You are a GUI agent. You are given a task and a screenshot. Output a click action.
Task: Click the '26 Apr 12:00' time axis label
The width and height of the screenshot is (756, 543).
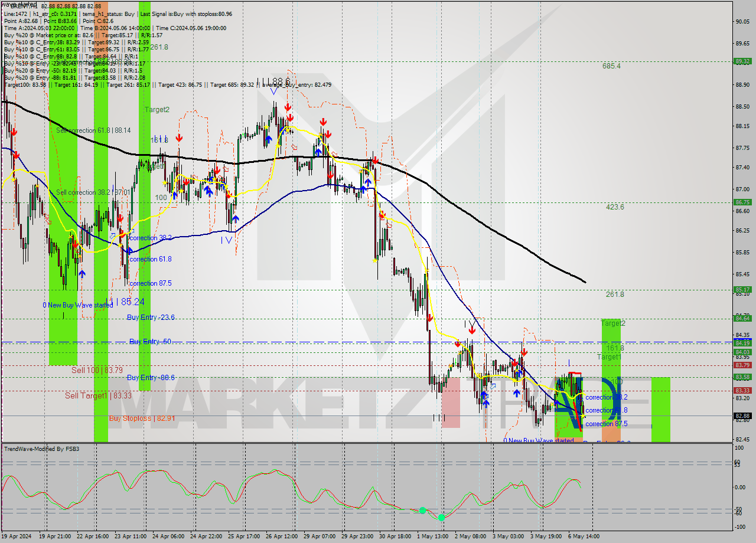(282, 537)
